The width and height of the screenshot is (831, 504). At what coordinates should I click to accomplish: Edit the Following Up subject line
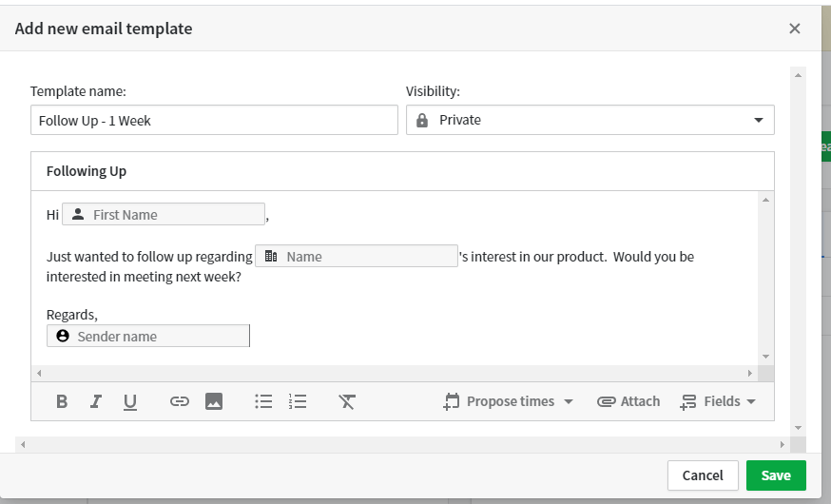click(x=402, y=171)
